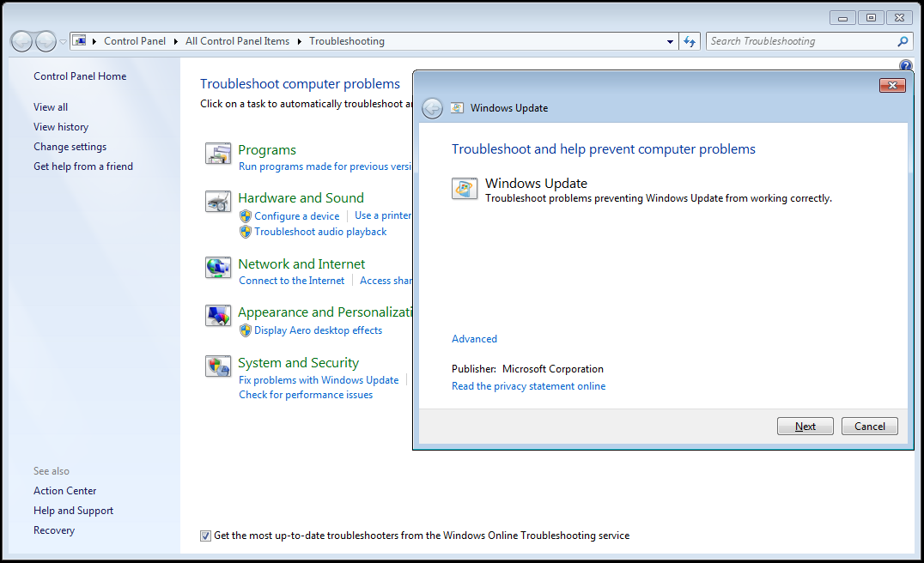Click Run programs made for previous versions
The image size is (924, 563).
point(325,166)
